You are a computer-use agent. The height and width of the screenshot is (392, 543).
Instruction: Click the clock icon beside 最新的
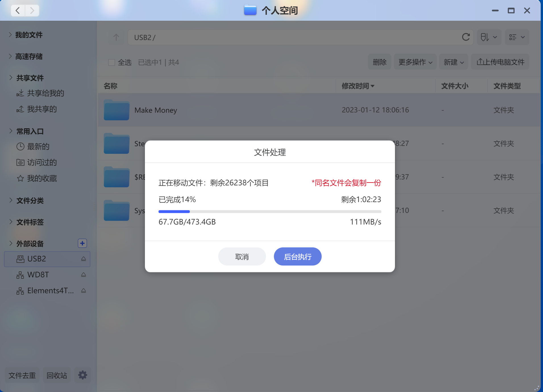point(20,146)
